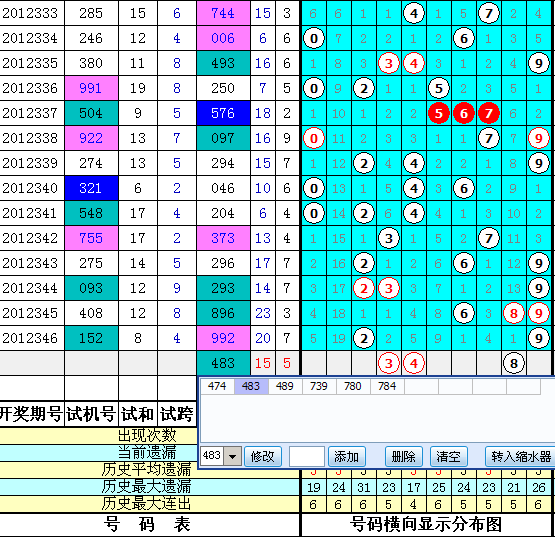Click the 删除 button
The image size is (555, 537).
tap(403, 457)
